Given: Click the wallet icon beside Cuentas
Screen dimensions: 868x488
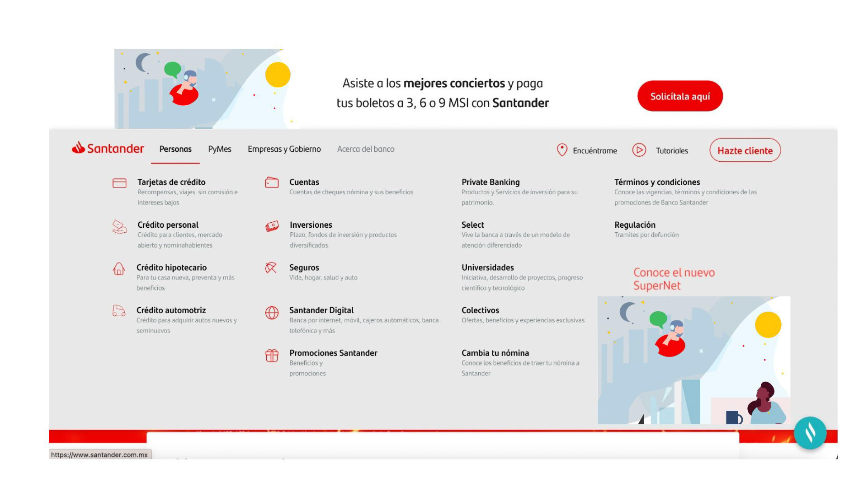Looking at the screenshot, I should [272, 182].
